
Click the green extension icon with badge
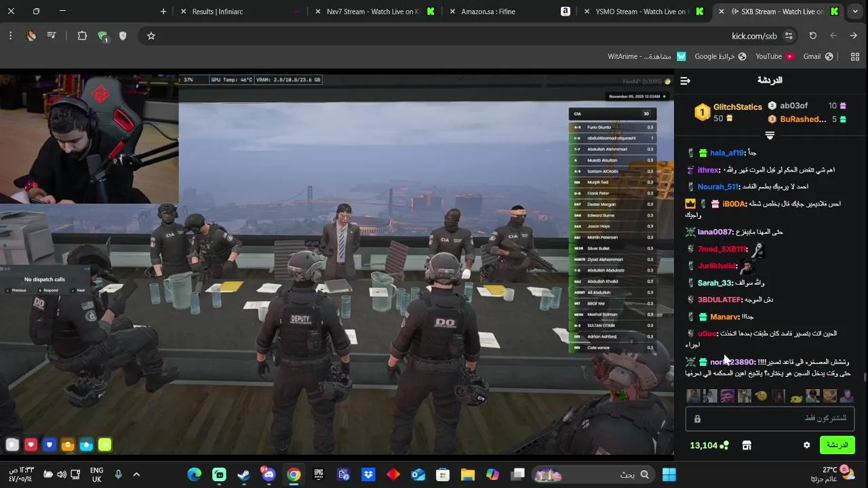click(x=102, y=37)
